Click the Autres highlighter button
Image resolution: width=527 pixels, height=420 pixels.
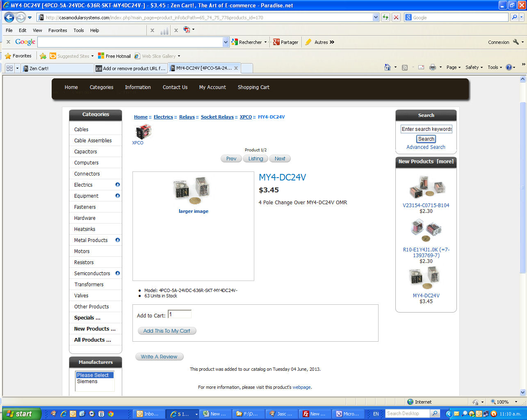319,42
